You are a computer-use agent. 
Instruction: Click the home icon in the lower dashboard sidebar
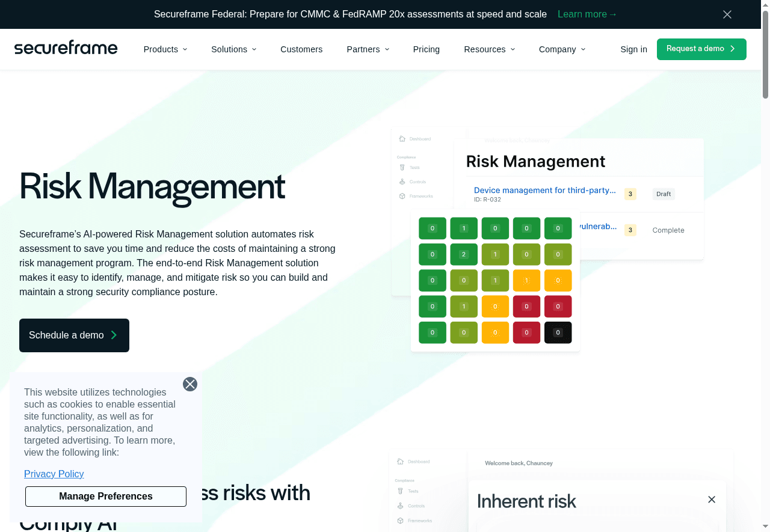coord(400,461)
